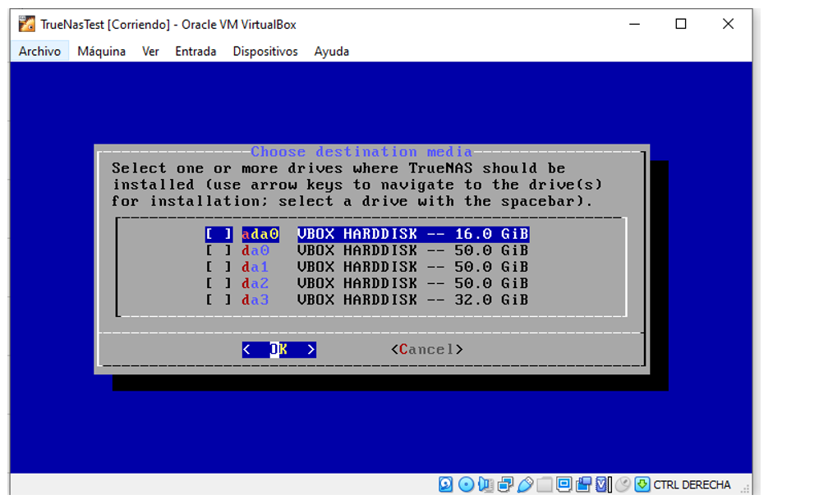The image size is (828, 504).
Task: Click the CPU virtualization status icon
Action: point(603,484)
